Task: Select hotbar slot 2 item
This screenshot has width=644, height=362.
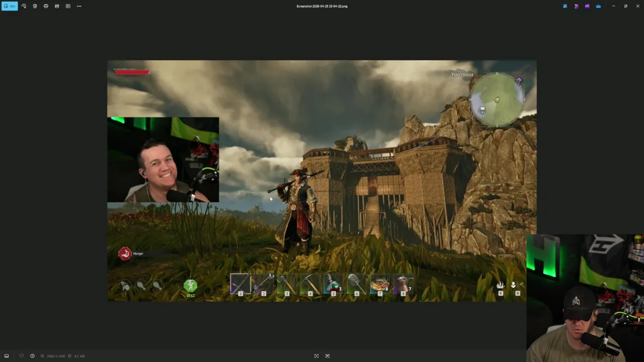Action: click(264, 285)
